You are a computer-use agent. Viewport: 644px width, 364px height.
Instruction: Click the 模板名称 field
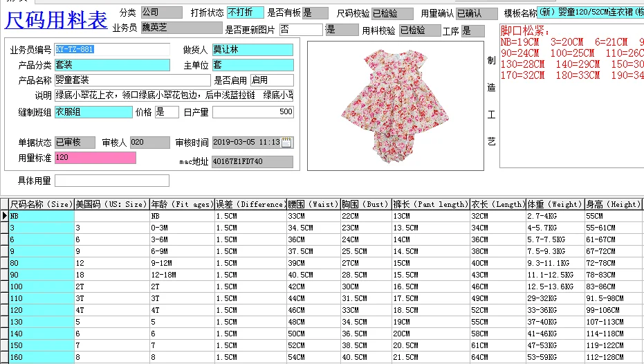coord(591,12)
